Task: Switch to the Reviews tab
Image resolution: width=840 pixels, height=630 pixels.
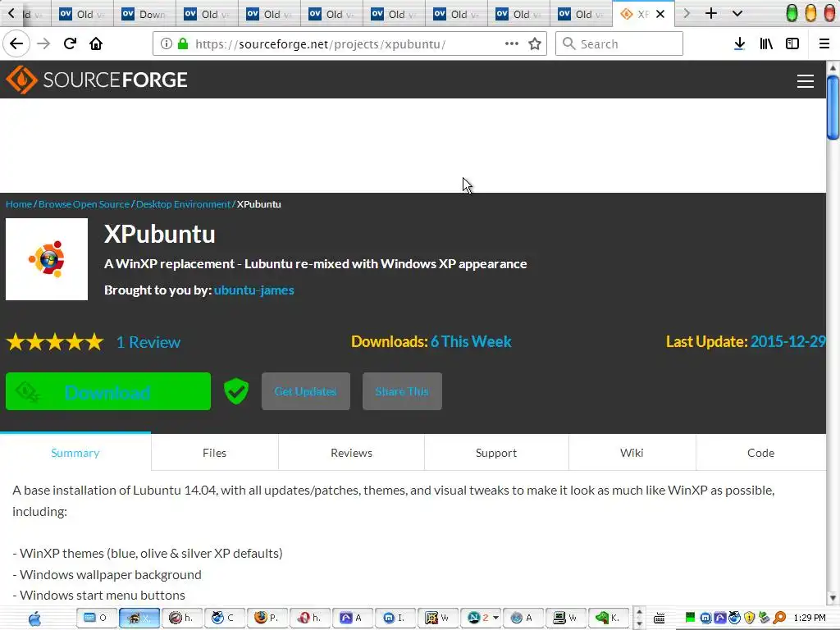Action: pos(351,453)
